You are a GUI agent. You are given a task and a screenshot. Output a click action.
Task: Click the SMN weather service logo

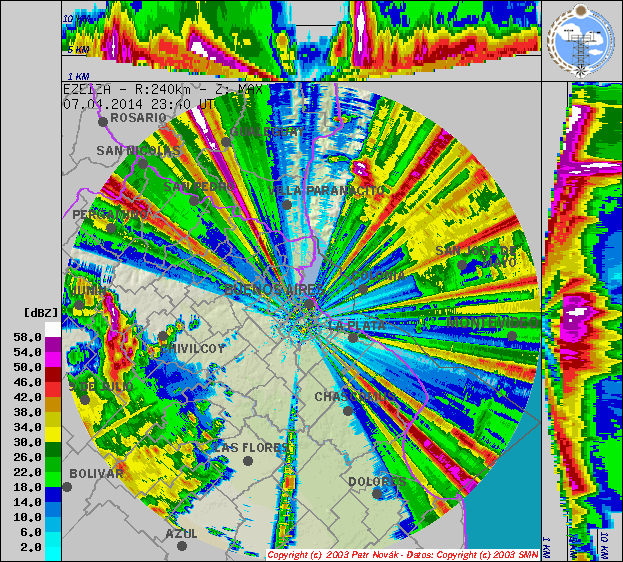pyautogui.click(x=581, y=41)
